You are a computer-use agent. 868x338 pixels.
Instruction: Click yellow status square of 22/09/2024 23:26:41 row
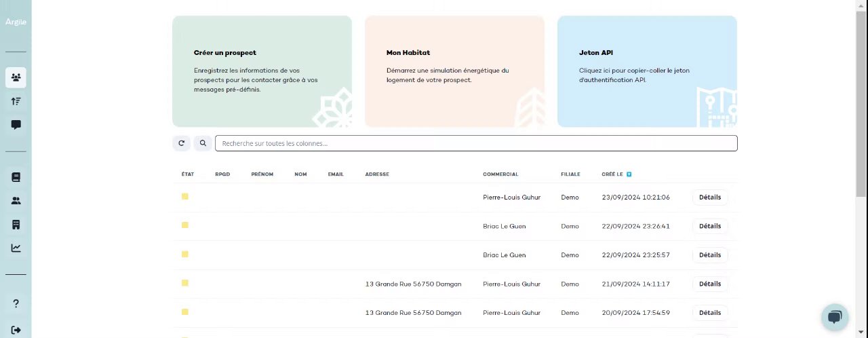click(184, 225)
